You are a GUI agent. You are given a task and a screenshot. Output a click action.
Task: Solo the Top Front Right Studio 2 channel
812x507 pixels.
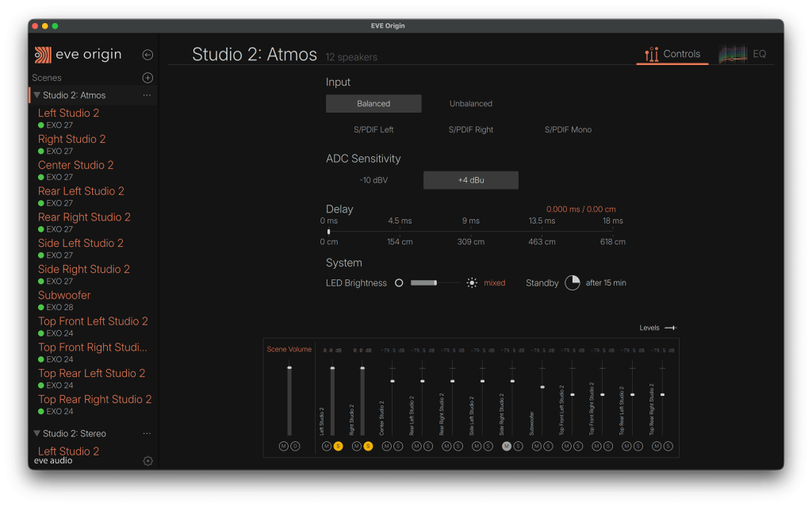(608, 447)
